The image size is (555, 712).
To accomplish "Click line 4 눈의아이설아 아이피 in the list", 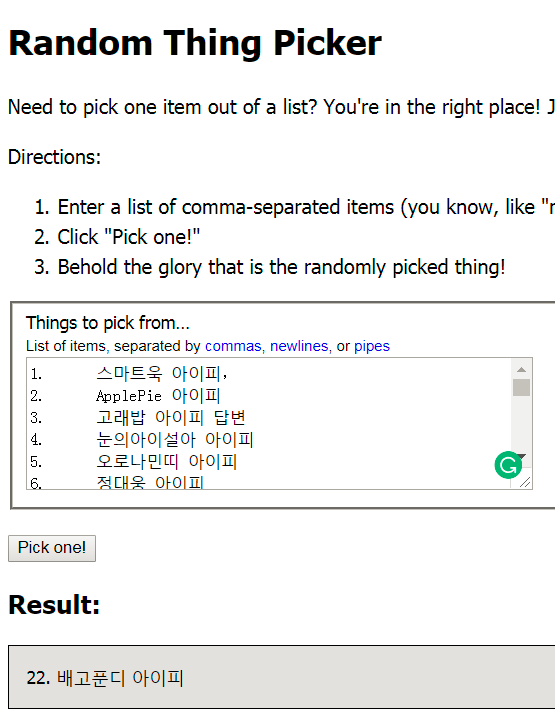I will click(175, 440).
